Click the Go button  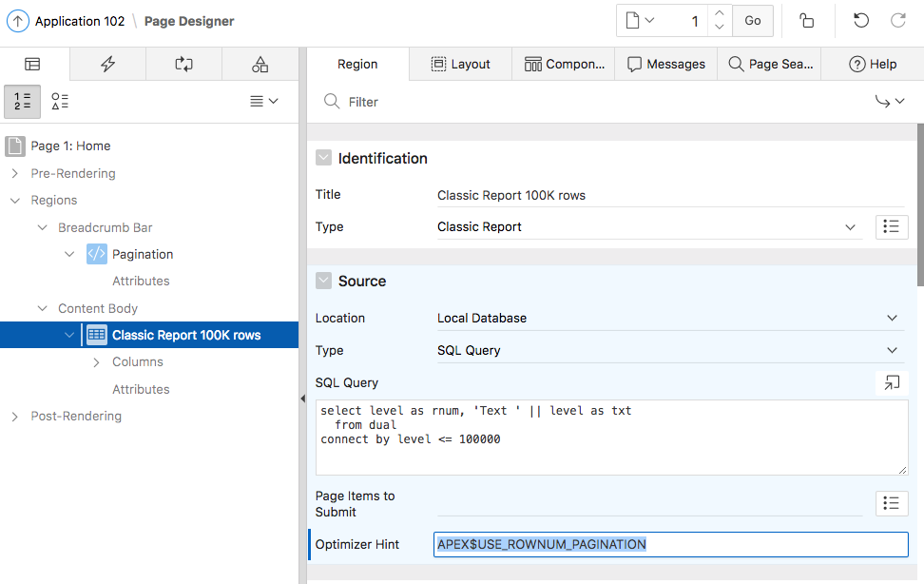752,21
